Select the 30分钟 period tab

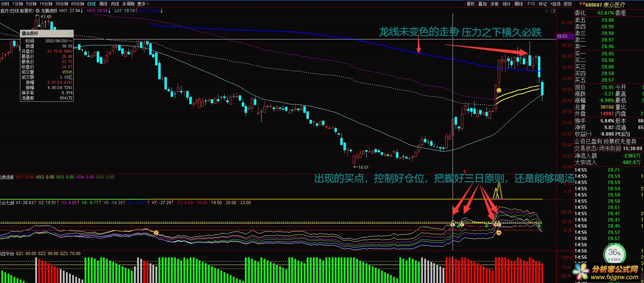62,4
